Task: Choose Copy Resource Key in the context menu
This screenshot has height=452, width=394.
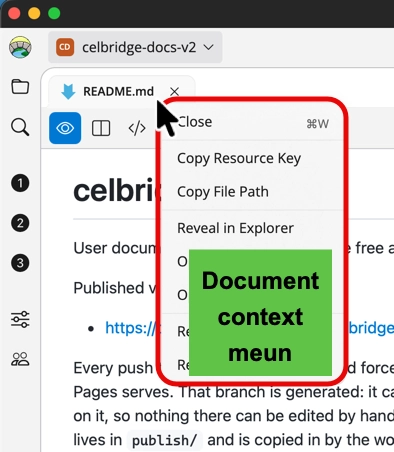Action: 253,158
